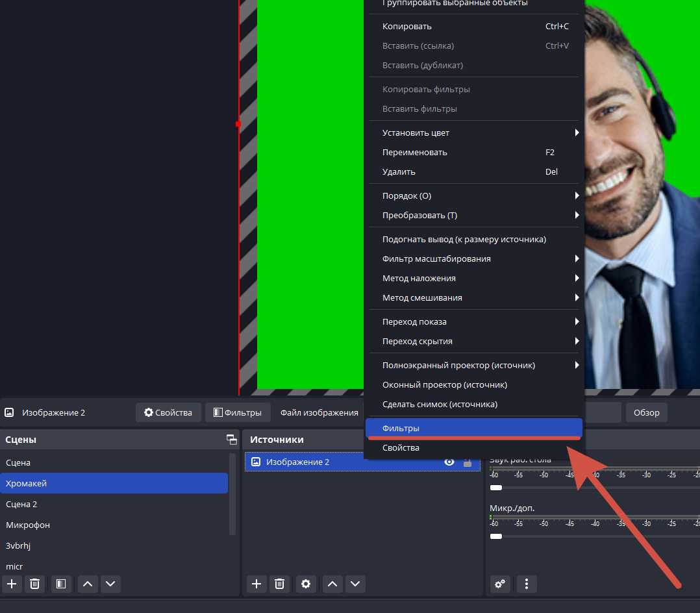The height and width of the screenshot is (613, 700).
Task: Click the Обзор button
Action: click(x=646, y=412)
